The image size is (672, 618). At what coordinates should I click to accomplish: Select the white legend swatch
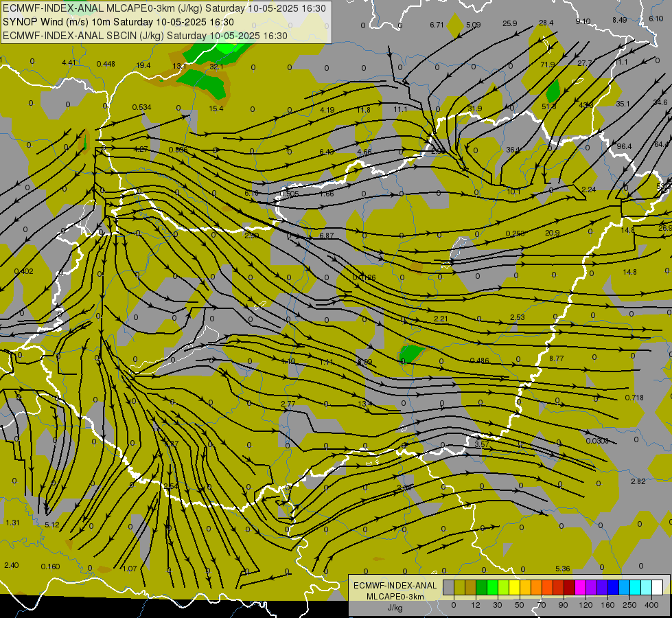[658, 587]
